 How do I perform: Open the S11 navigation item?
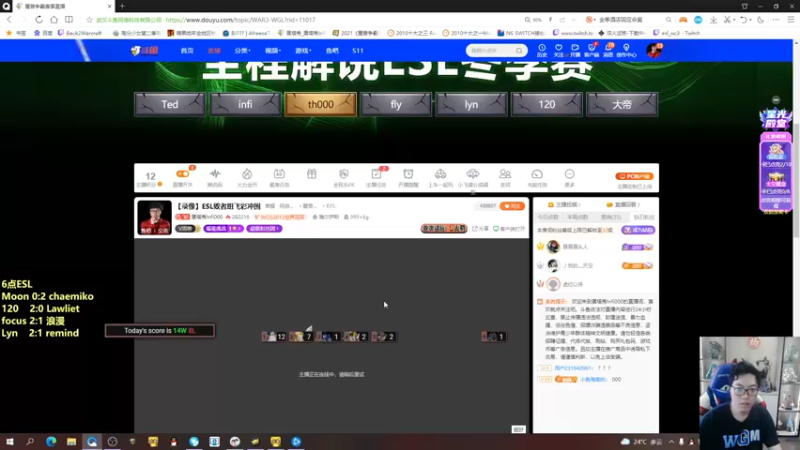tap(358, 51)
